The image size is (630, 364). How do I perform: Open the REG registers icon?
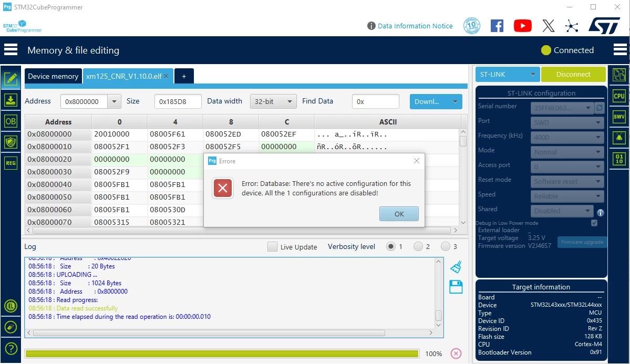pyautogui.click(x=11, y=163)
